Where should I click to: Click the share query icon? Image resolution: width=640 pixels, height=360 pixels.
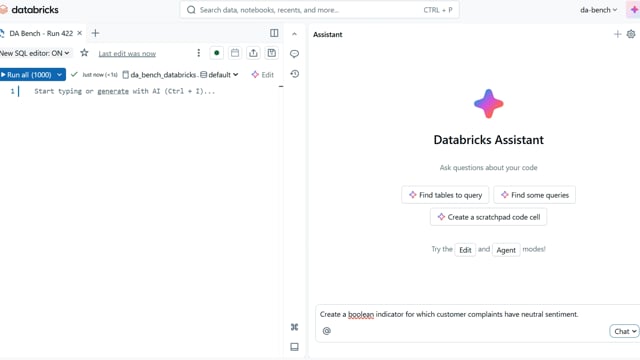(x=253, y=53)
